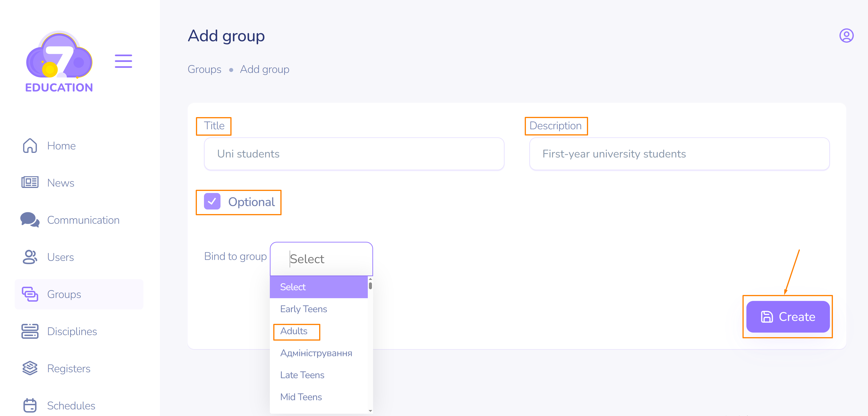The width and height of the screenshot is (868, 416).
Task: Click the dropdown list scrollbar thumb
Action: pyautogui.click(x=370, y=286)
